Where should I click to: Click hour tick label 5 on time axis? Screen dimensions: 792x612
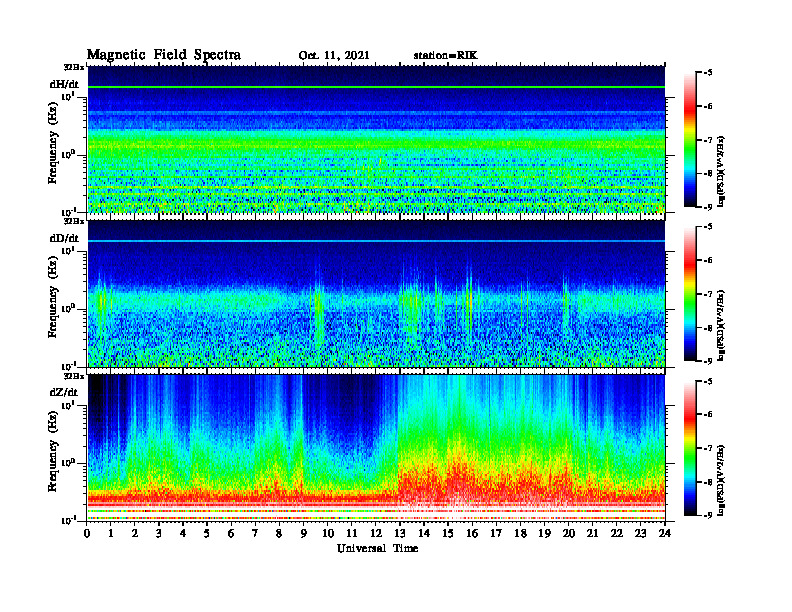tap(207, 534)
